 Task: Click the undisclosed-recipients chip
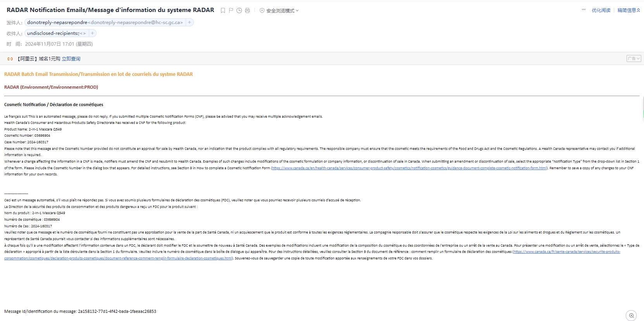[x=56, y=33]
